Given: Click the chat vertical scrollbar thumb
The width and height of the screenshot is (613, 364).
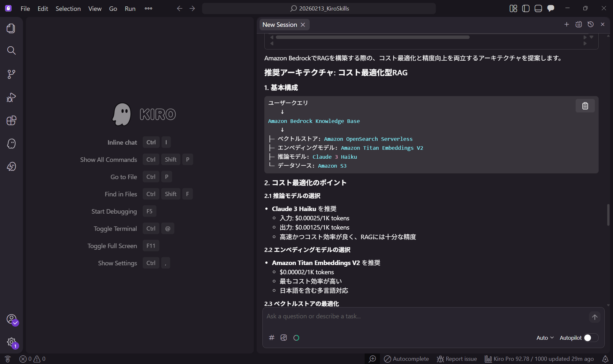Looking at the screenshot, I should pyautogui.click(x=608, y=215).
